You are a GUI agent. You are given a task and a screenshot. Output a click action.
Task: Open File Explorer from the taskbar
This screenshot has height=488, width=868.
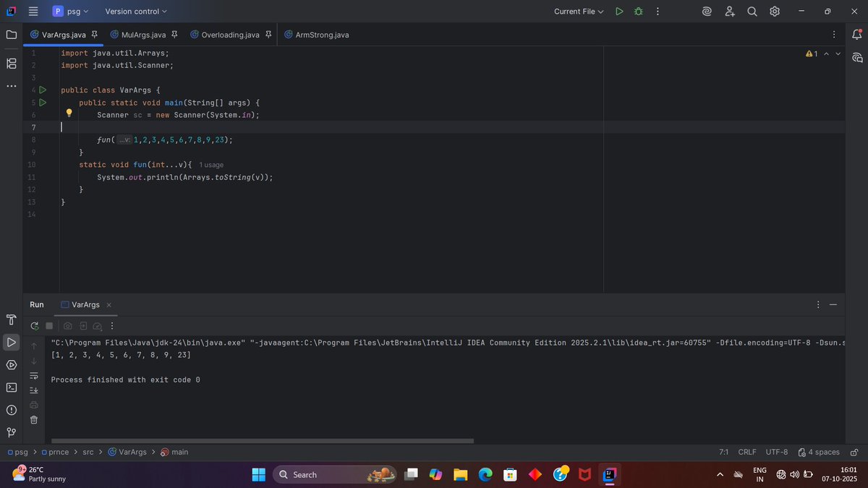460,474
